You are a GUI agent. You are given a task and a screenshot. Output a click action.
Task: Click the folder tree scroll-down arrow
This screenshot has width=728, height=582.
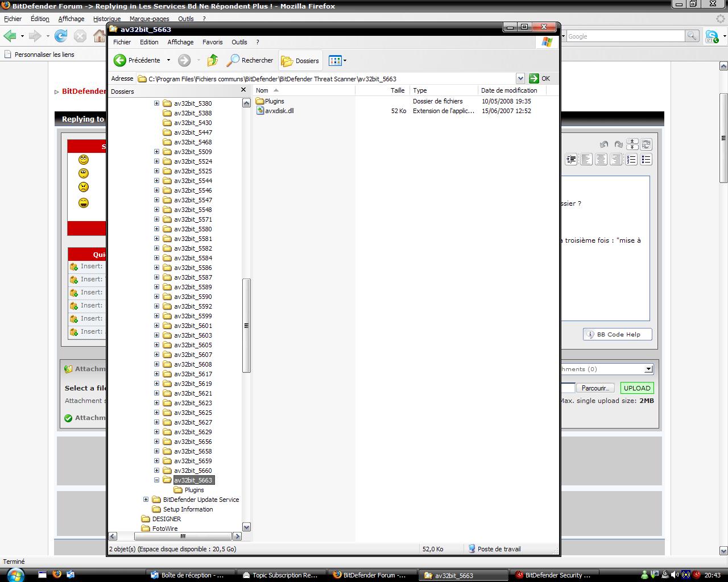246,527
